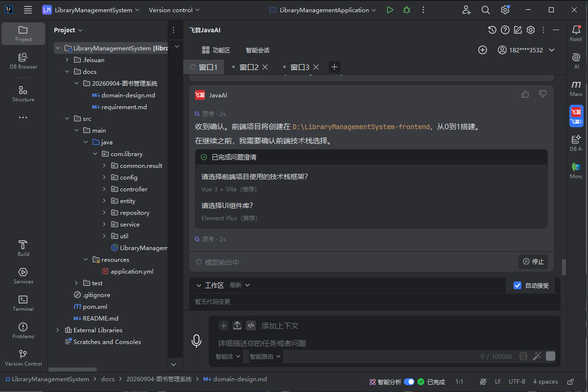Screen dimensions: 588x392
Task: Open the Project tool window
Action: (x=24, y=33)
